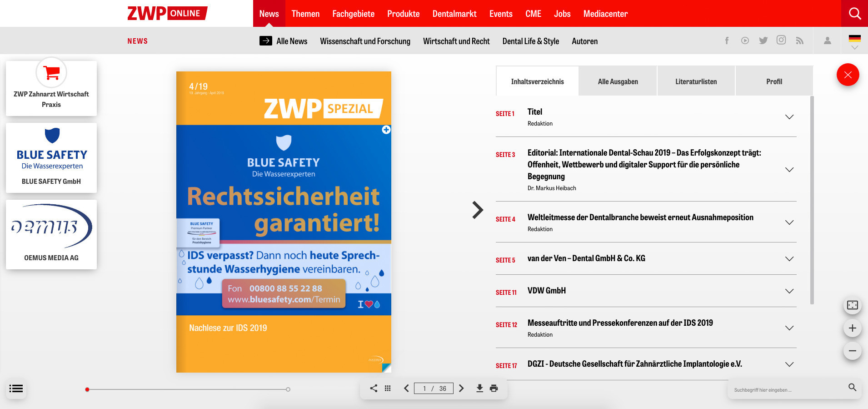Download the issue with download icon

pyautogui.click(x=479, y=388)
